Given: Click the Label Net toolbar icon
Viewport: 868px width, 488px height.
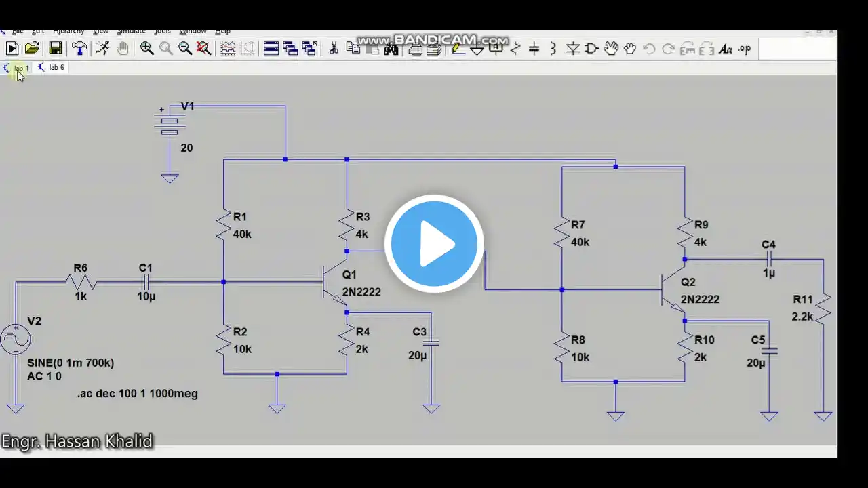Looking at the screenshot, I should (x=496, y=47).
